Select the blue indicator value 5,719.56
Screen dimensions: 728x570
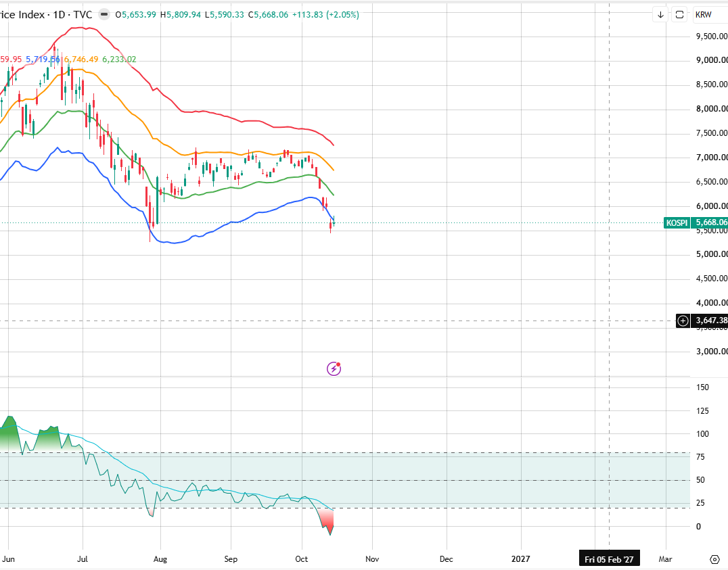43,60
